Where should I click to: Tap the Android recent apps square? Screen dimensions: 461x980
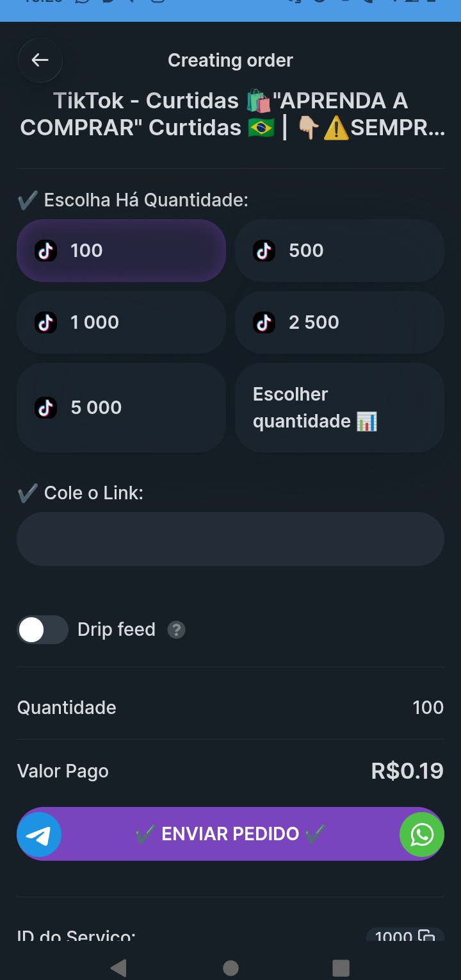coord(341,967)
